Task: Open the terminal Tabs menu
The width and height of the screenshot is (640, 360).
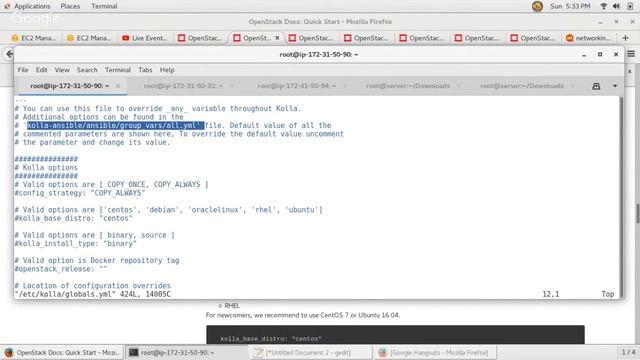Action: coord(145,70)
